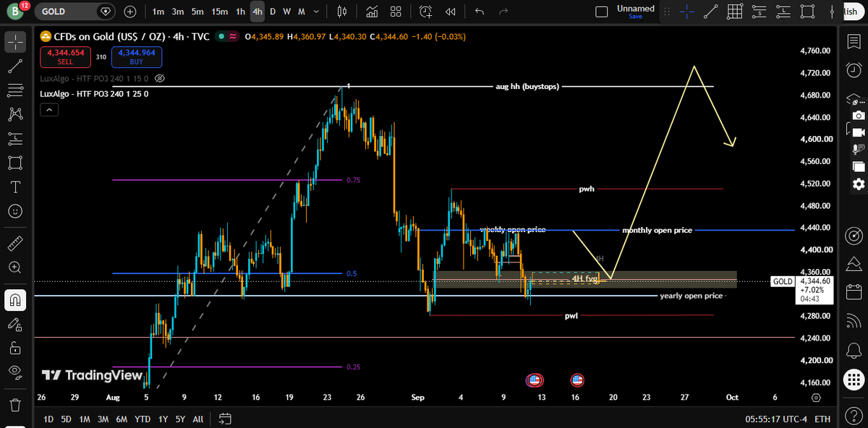The image size is (868, 428).
Task: Start bar replay with rewind icon
Action: coord(451,12)
